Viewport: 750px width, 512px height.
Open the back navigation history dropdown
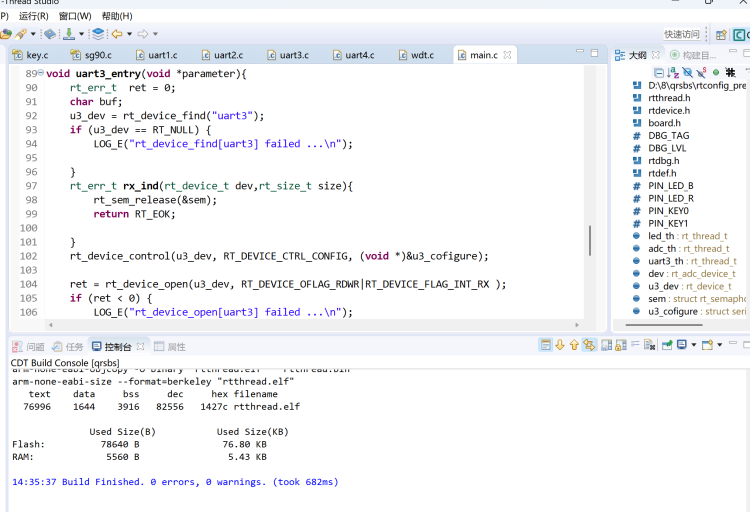[x=129, y=34]
